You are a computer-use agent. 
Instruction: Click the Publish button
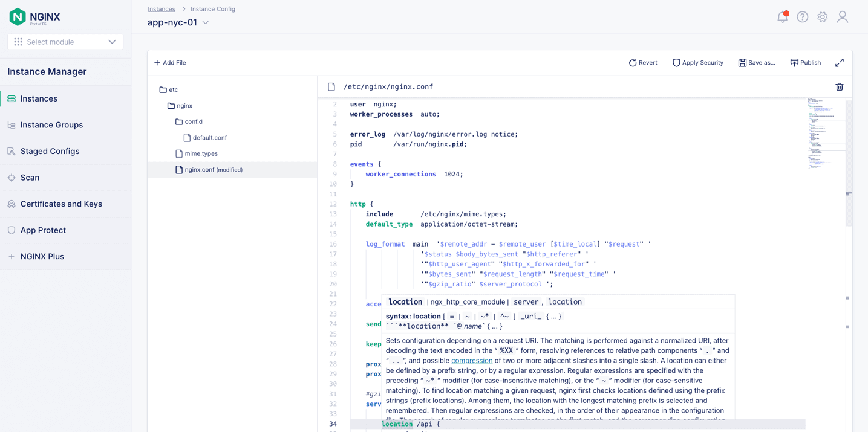click(805, 62)
